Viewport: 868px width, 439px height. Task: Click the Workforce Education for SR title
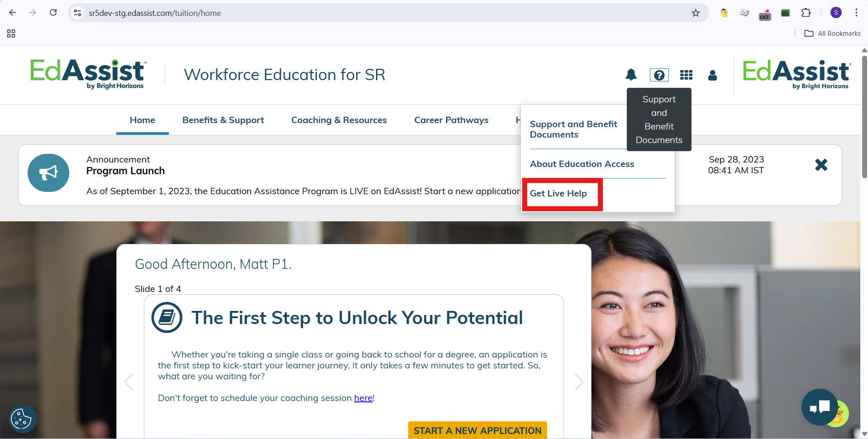click(284, 75)
